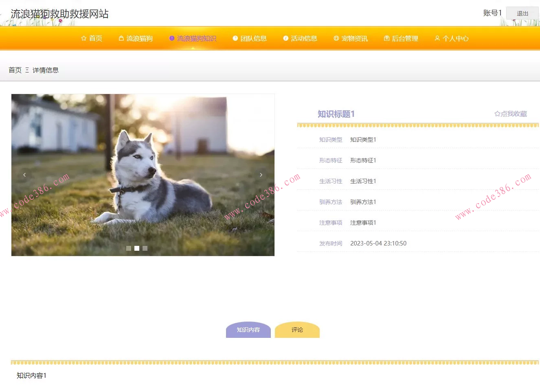This screenshot has width=540, height=392.
Task: Click the husky dog carousel image
Action: tap(143, 175)
